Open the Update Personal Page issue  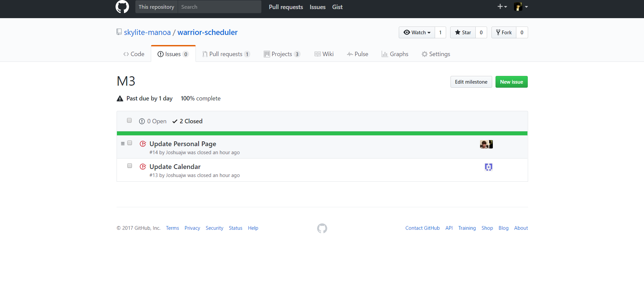183,144
